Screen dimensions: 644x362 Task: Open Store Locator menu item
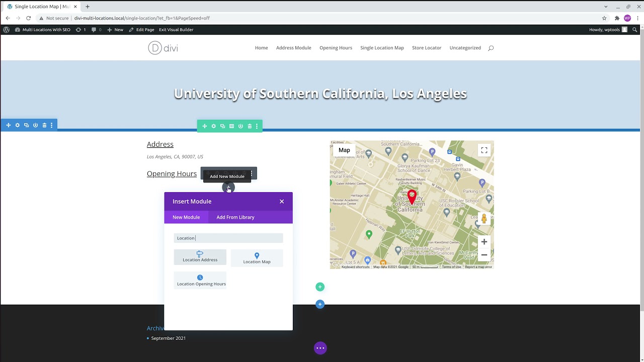427,48
